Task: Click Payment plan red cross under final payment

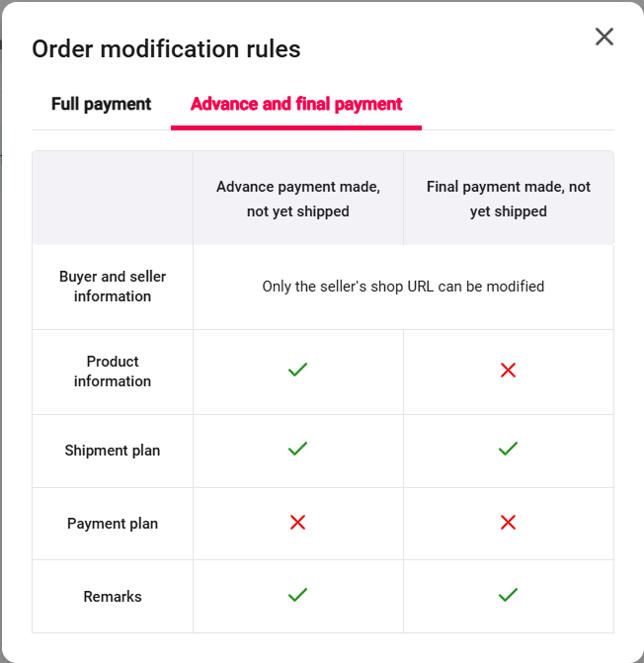Action: (508, 522)
